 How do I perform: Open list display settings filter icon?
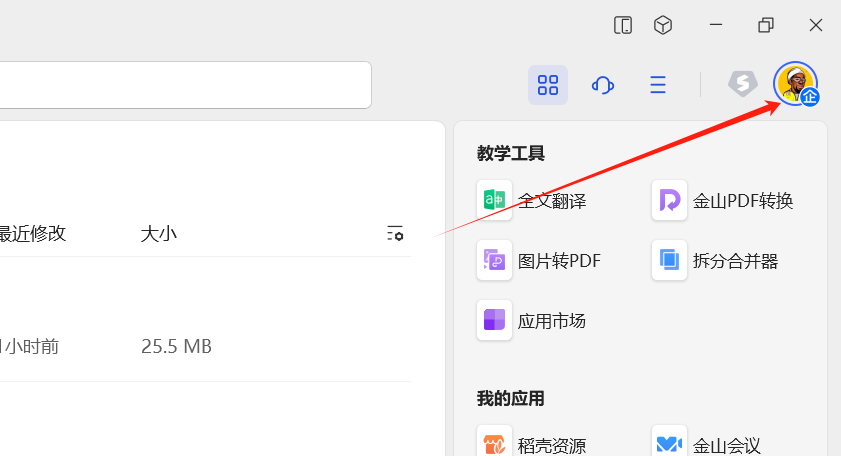(x=395, y=233)
